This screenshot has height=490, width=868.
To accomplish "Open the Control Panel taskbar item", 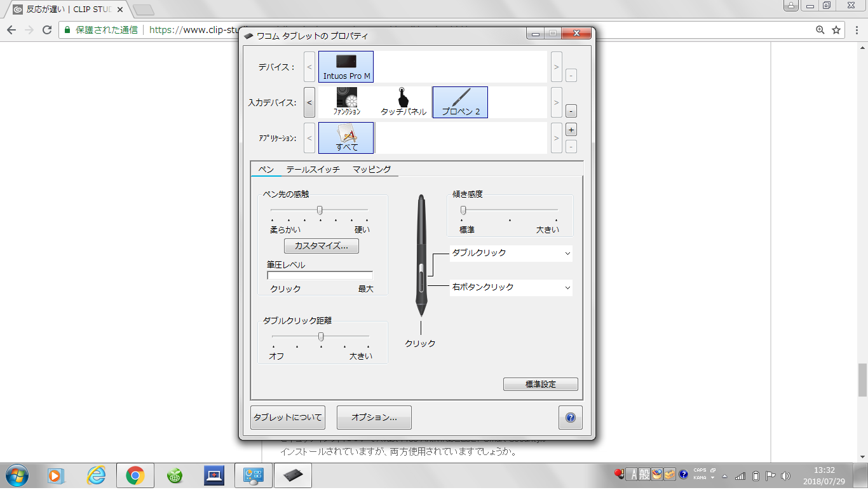I will click(x=254, y=475).
